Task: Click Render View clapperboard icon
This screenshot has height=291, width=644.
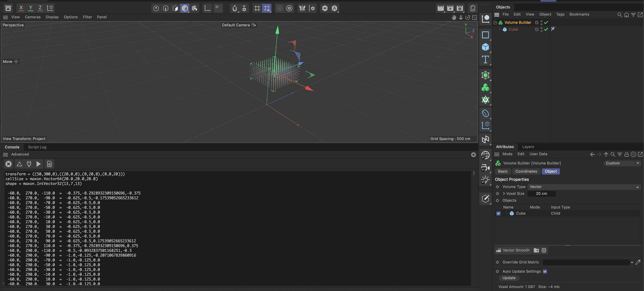Action: [x=441, y=8]
